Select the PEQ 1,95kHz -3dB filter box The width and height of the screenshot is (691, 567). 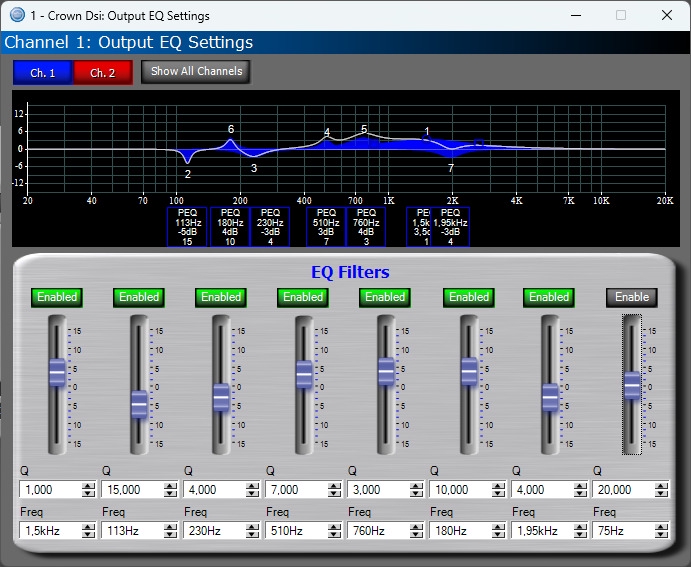[x=450, y=227]
